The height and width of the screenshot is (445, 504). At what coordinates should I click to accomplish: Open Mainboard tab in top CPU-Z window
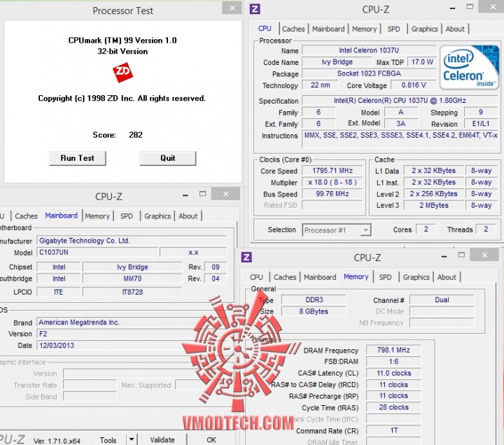coord(328,29)
